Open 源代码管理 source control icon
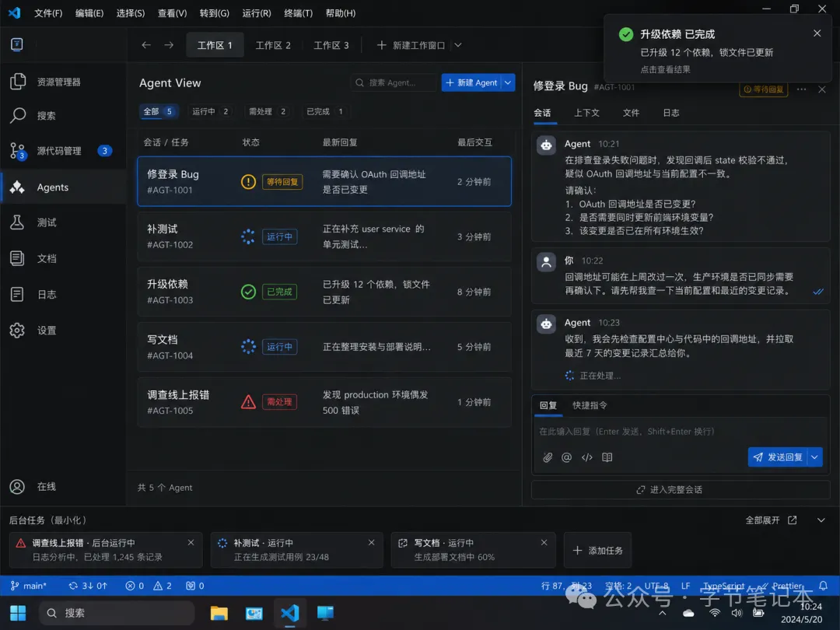This screenshot has width=840, height=630. 18,151
